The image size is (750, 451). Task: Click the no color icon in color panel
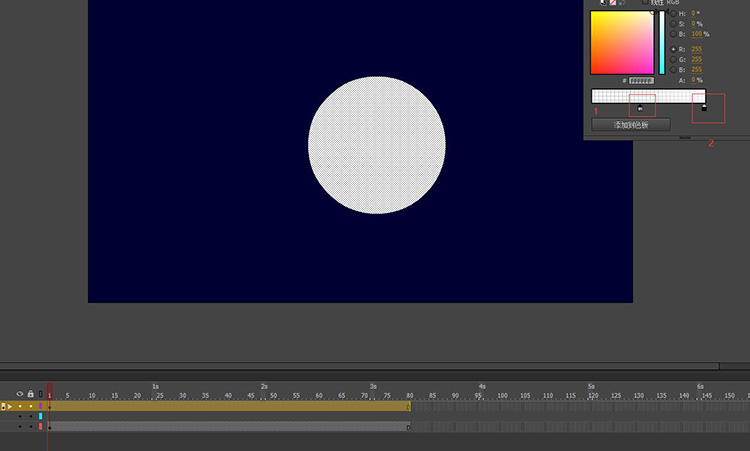613,2
